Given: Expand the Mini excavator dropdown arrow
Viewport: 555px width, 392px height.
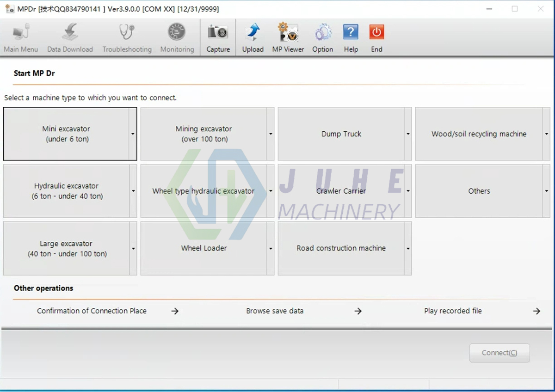Looking at the screenshot, I should pos(133,134).
